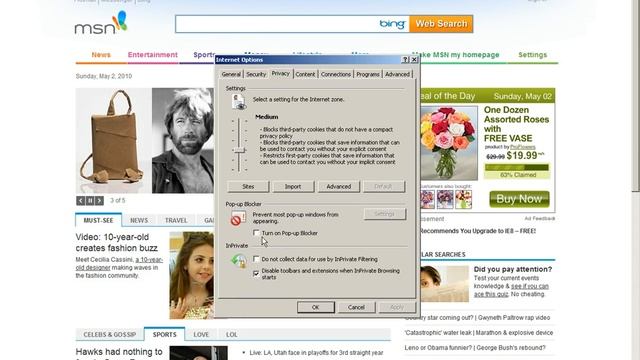This screenshot has width=640, height=360.
Task: Click the MSN butterfly logo
Action: 100,24
